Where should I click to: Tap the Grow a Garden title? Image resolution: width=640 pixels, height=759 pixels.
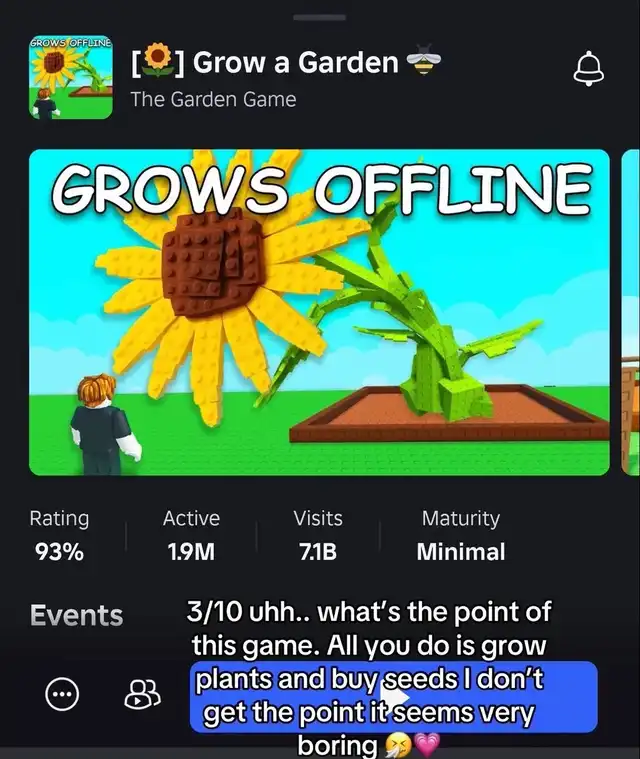[x=295, y=62]
